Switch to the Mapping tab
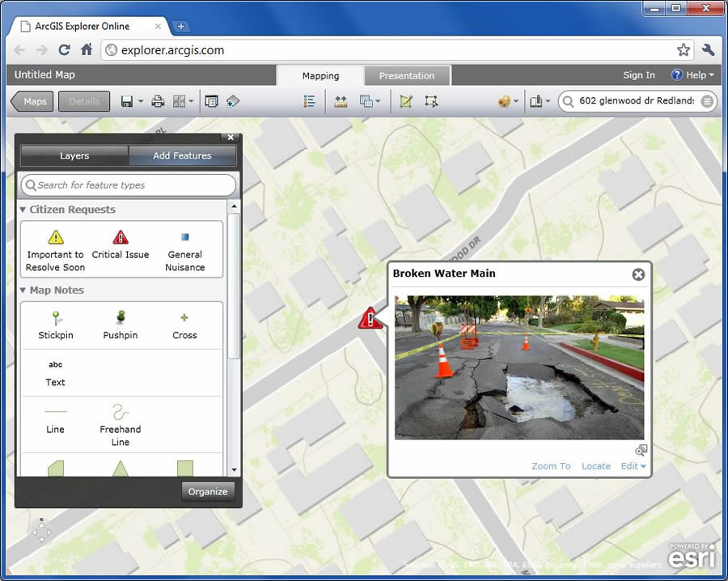Viewport: 728px width, 581px height. point(320,76)
